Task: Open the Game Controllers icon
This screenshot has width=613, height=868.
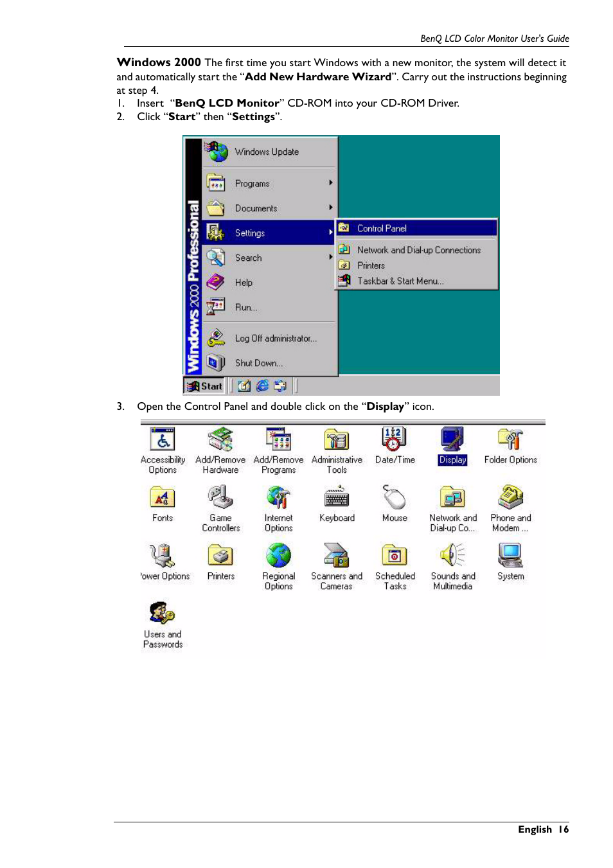Action: click(x=220, y=498)
